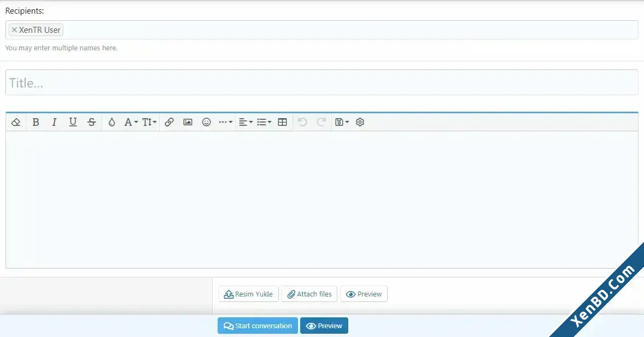Click the Redo icon
Viewport: 644px width, 337px height.
click(321, 122)
